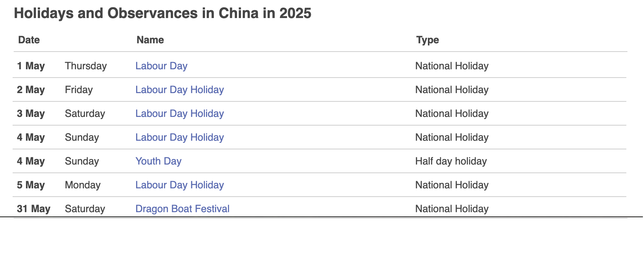
Task: Sort table by the Date column header
Action: coord(29,40)
